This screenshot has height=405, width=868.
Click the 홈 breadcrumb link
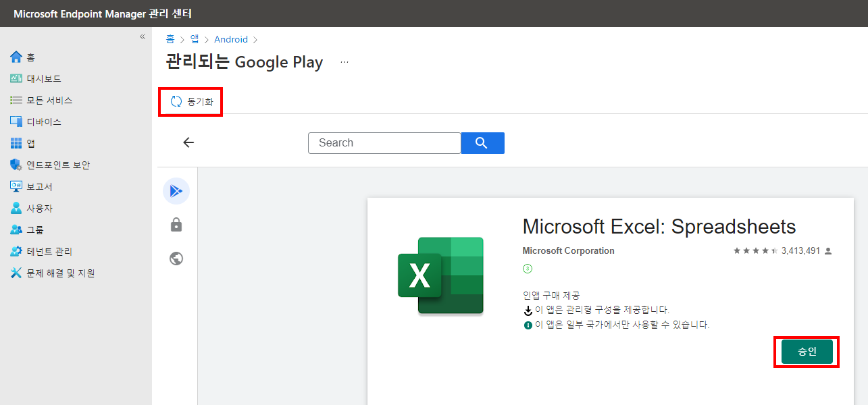[x=171, y=39]
